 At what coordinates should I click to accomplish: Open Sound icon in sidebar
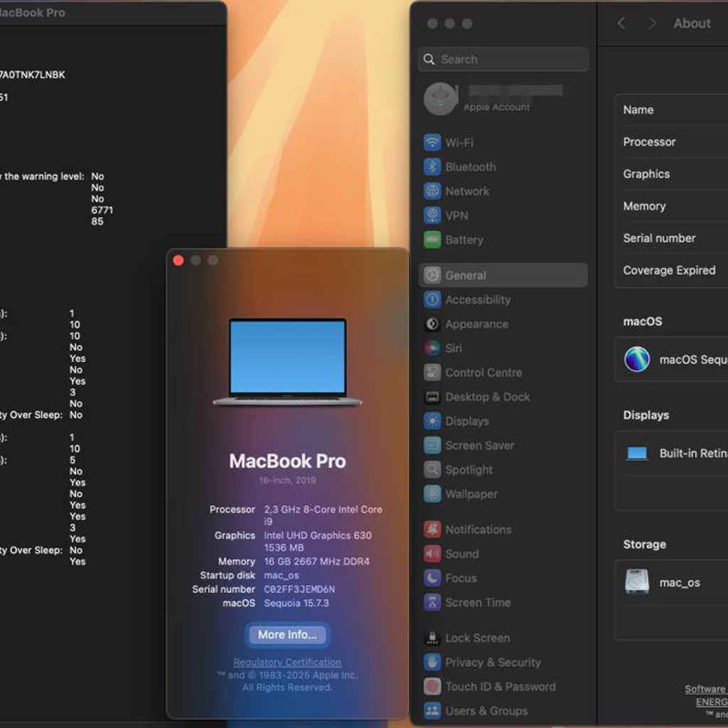(x=432, y=553)
